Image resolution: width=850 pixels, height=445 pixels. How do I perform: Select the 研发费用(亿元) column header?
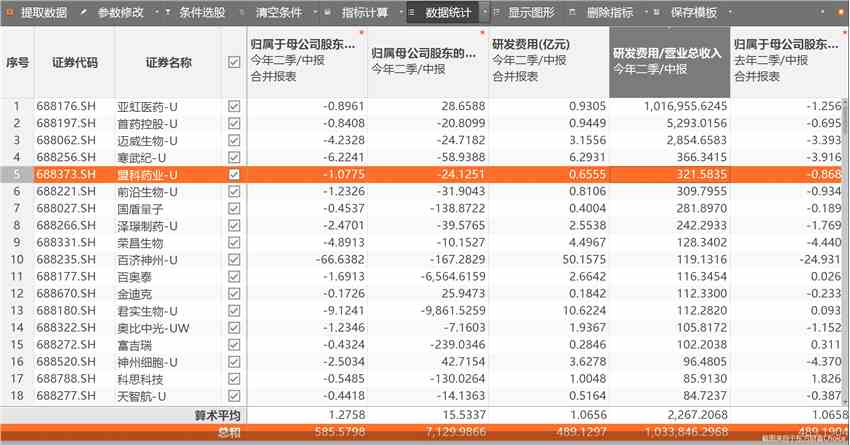(549, 62)
